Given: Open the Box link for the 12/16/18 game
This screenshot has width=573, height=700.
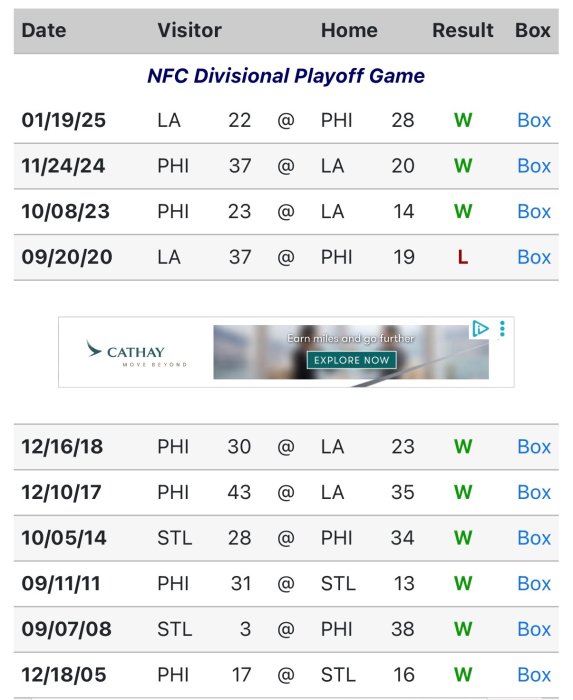Looking at the screenshot, I should pyautogui.click(x=534, y=446).
